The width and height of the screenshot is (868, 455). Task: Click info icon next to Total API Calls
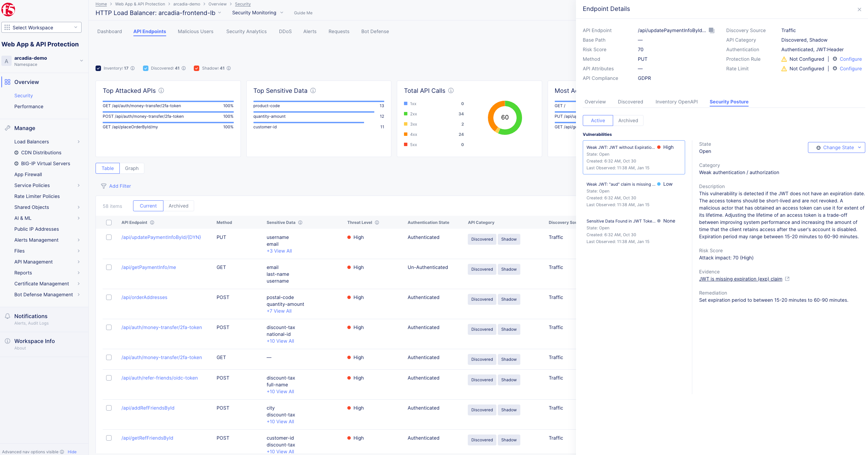[x=451, y=90]
